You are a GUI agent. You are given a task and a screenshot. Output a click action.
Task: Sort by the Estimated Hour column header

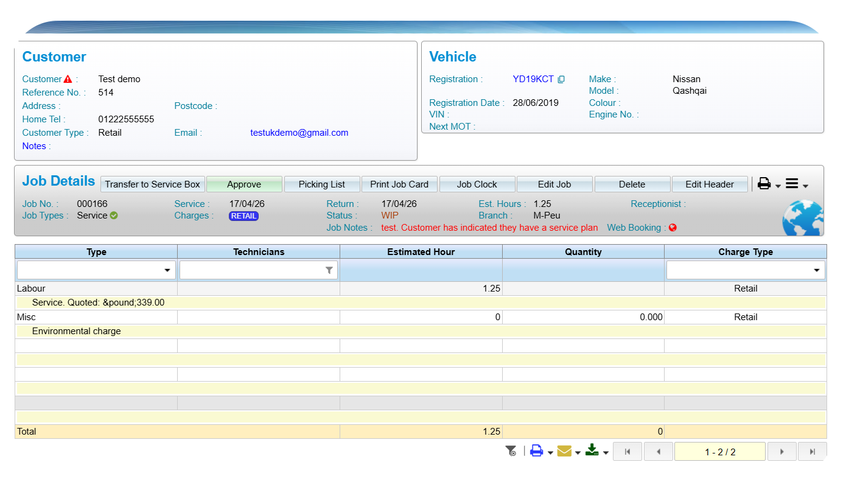(x=421, y=252)
